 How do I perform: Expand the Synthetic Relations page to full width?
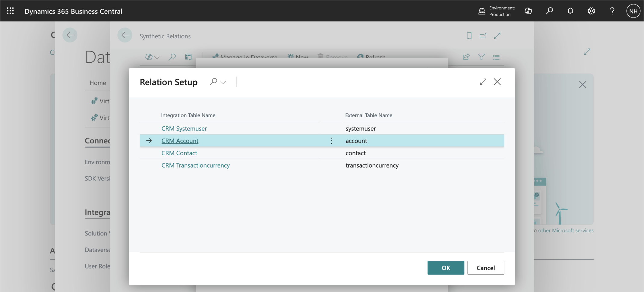[x=497, y=36]
